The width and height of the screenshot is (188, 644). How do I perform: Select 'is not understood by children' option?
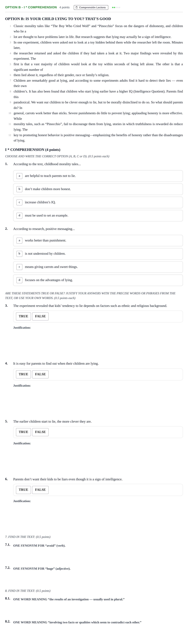click(98, 254)
